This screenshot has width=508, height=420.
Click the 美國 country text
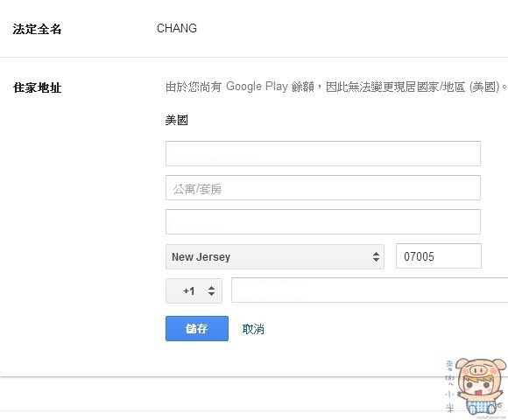[x=176, y=120]
